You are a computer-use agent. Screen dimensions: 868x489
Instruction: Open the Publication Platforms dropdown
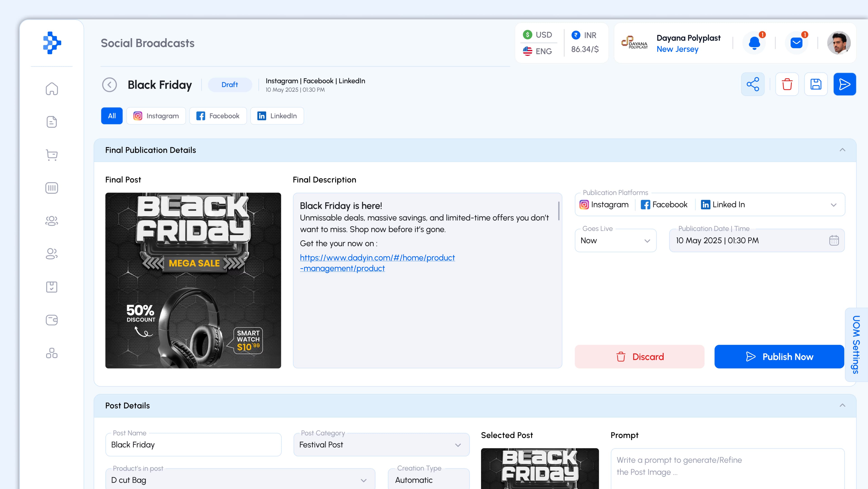pos(710,205)
